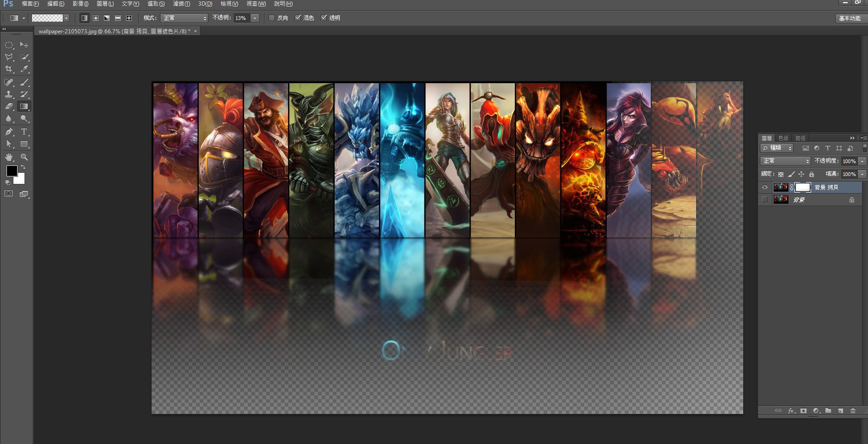Image resolution: width=868 pixels, height=444 pixels.
Task: Link layers icon at panel bottom
Action: tap(778, 411)
